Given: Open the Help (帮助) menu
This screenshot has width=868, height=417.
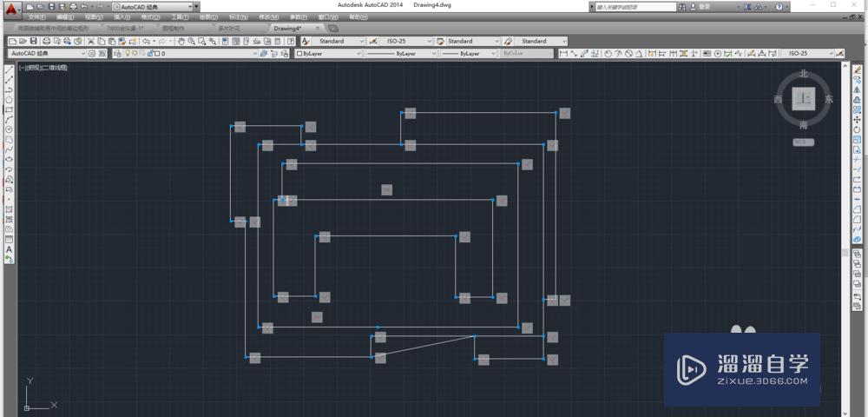Looking at the screenshot, I should tap(358, 17).
